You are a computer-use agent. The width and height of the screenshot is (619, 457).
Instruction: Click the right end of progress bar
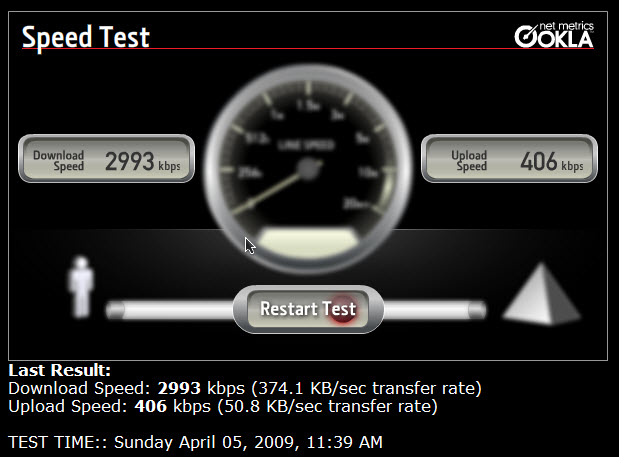click(477, 310)
